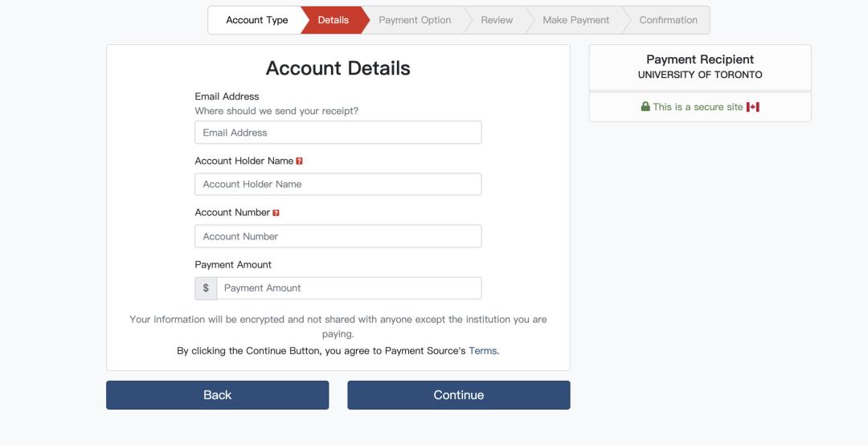Click the Account Holder Name help icon
The image size is (868, 445).
(299, 161)
